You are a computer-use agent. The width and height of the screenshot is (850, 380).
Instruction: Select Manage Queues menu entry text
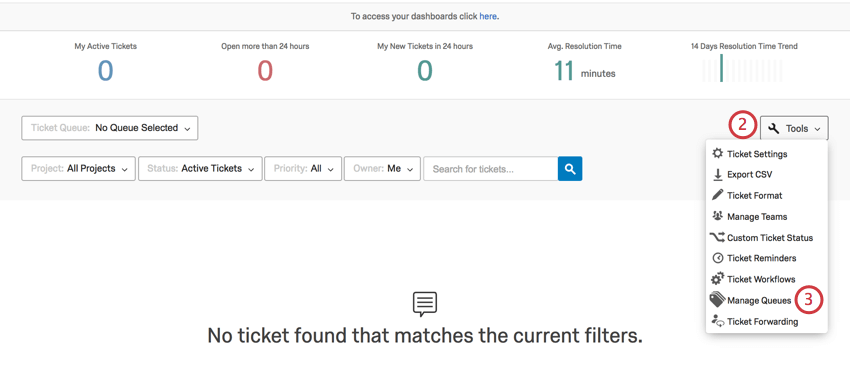coord(759,300)
